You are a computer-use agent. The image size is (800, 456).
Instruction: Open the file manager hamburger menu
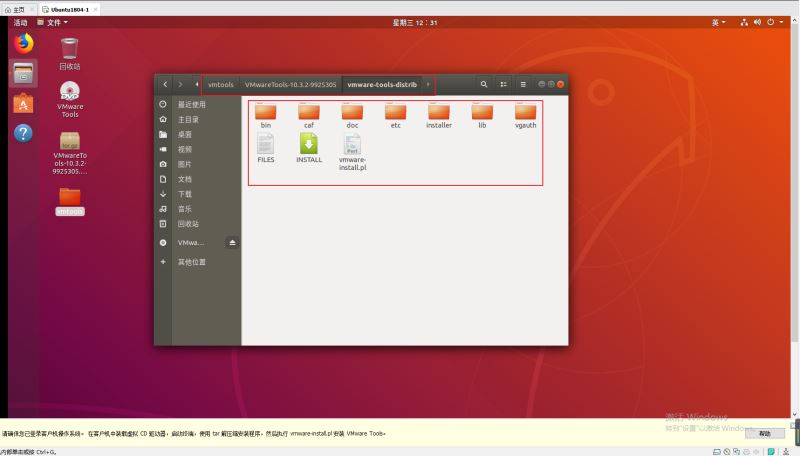[522, 84]
